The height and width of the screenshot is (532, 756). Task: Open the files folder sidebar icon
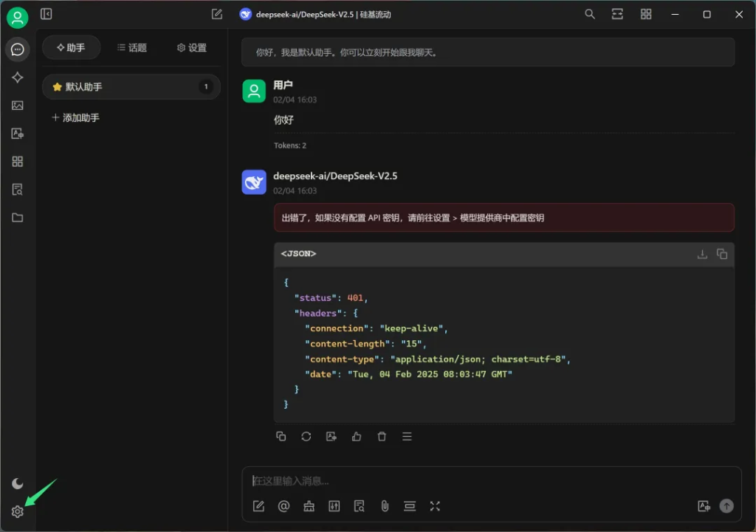pos(18,218)
